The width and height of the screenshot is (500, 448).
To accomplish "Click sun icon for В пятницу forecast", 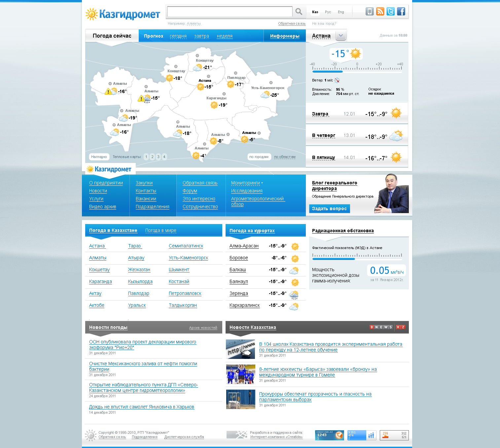I will point(396,157).
